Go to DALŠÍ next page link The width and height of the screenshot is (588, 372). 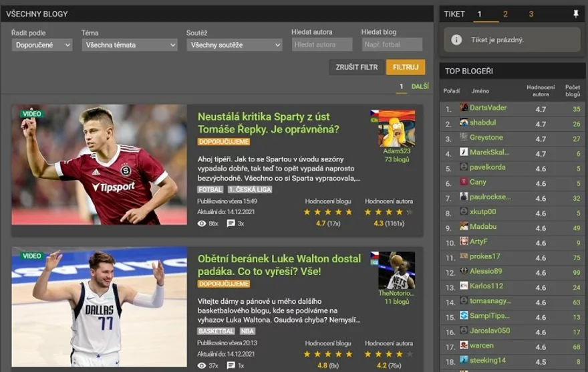(x=420, y=86)
